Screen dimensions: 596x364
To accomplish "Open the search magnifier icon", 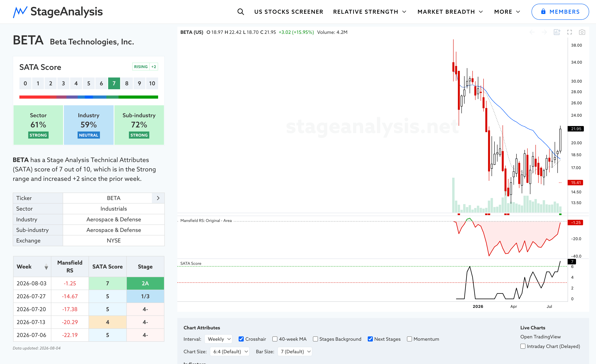I will click(x=240, y=12).
